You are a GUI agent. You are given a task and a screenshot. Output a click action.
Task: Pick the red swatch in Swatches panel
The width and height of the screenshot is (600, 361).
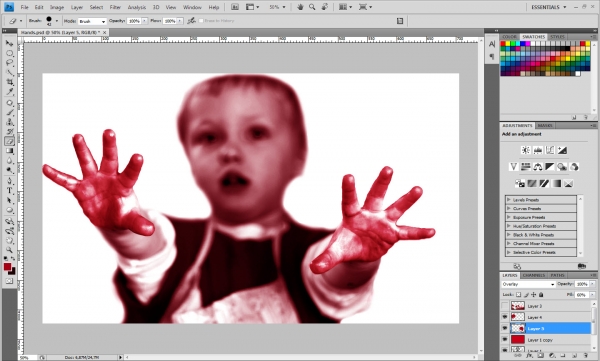coord(503,44)
